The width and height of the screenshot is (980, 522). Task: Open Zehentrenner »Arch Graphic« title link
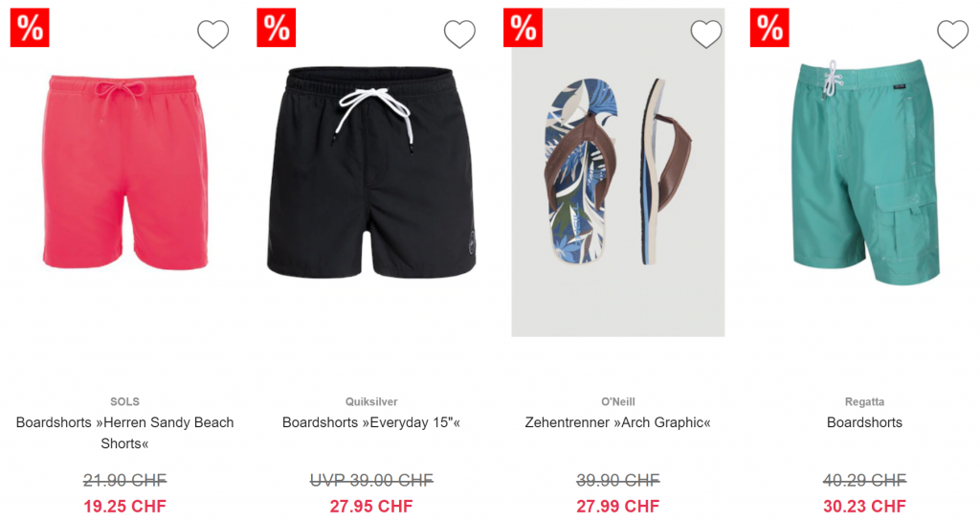tap(618, 422)
